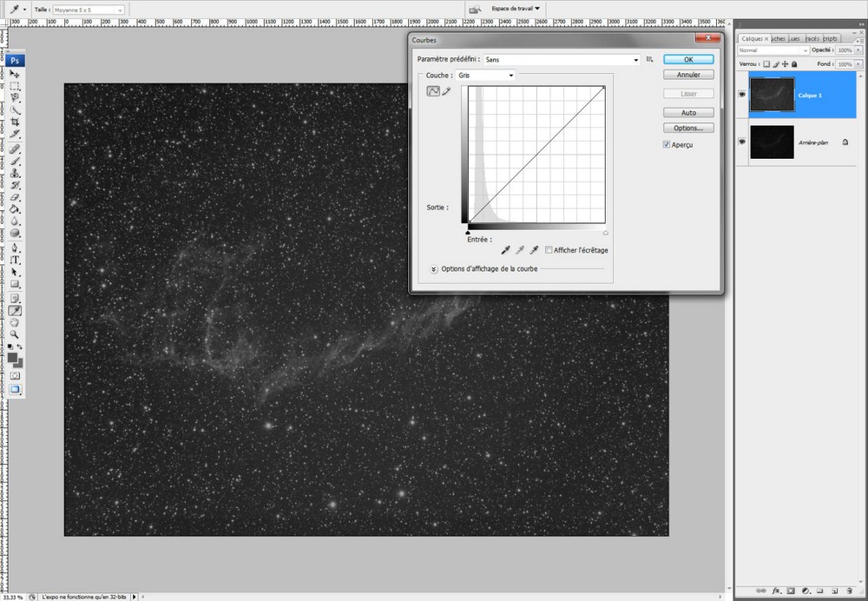Open the Layers panel flyout menu

859,41
